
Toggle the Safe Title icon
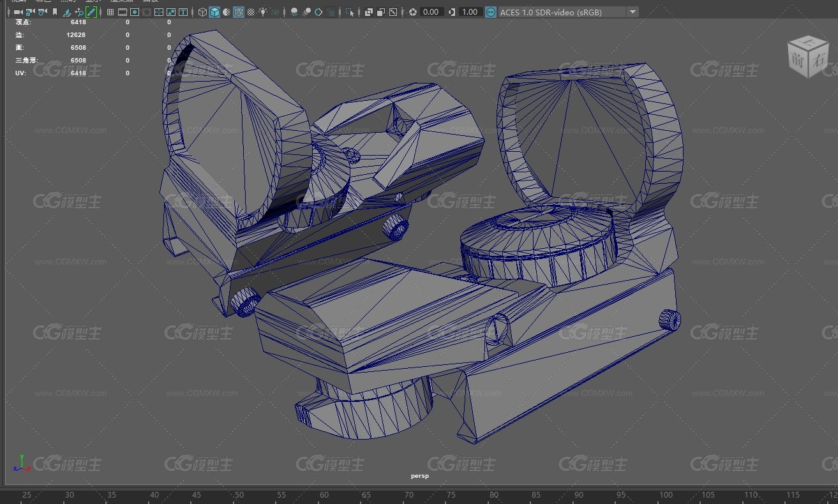183,12
